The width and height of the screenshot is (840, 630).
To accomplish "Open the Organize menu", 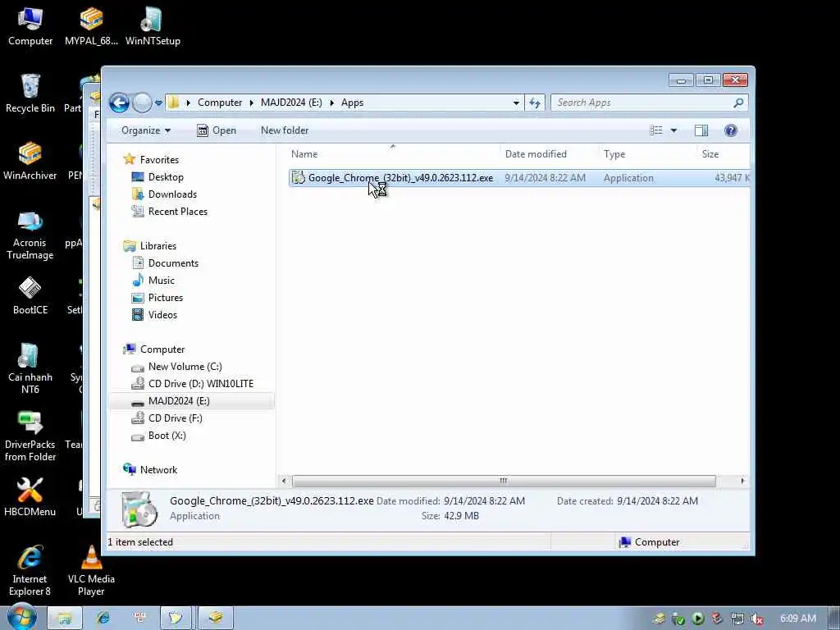I will click(146, 130).
